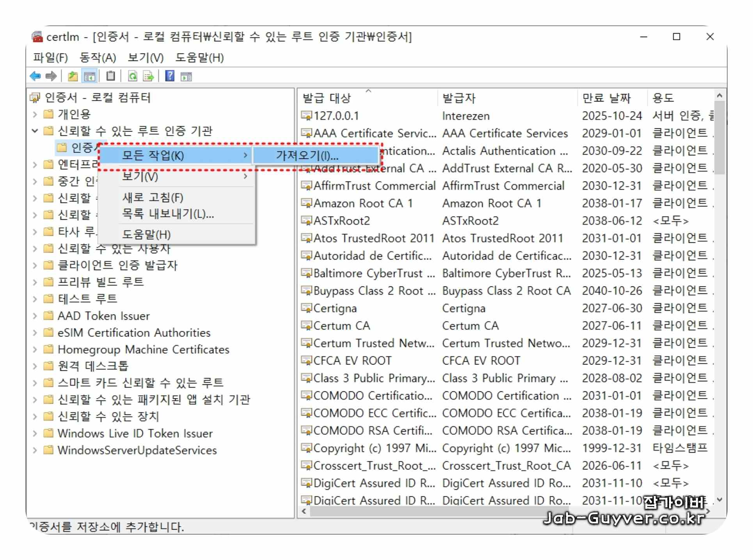The image size is (753, 560).
Task: Select the Amazon Root CA 1 certificate
Action: tap(363, 203)
